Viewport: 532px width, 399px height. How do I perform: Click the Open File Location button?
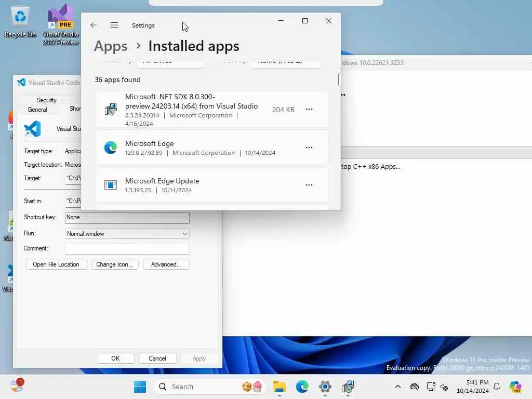point(56,264)
